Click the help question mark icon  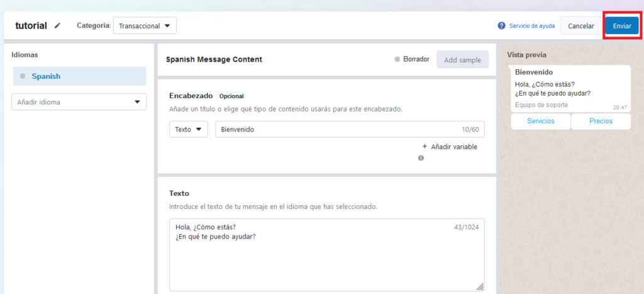point(501,25)
